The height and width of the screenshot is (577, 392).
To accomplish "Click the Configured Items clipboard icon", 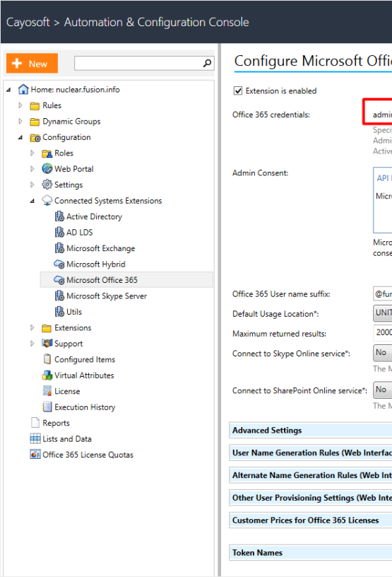I will [x=47, y=359].
